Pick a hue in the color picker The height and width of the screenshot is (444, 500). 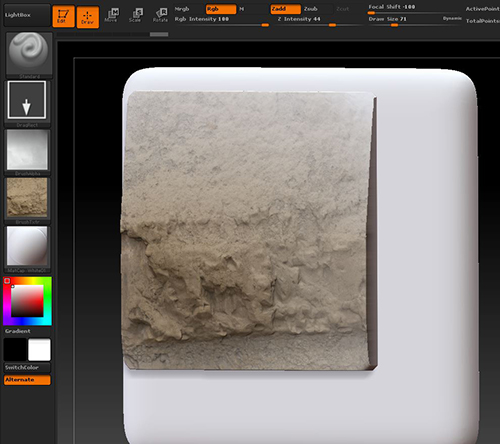point(27,301)
